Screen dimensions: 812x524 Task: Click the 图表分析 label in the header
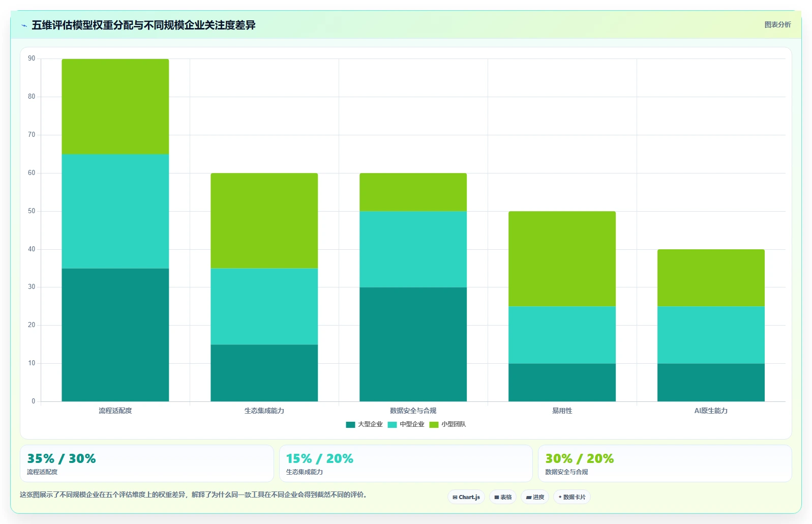click(777, 24)
